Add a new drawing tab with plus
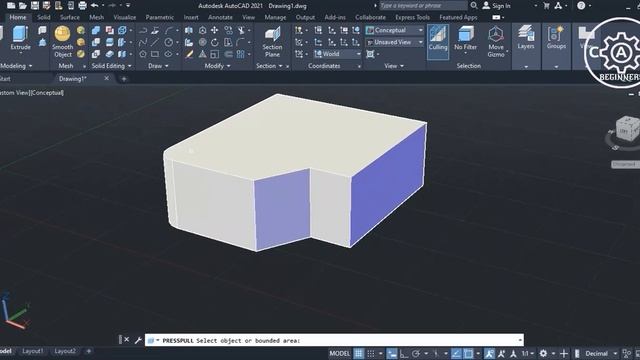 124,79
